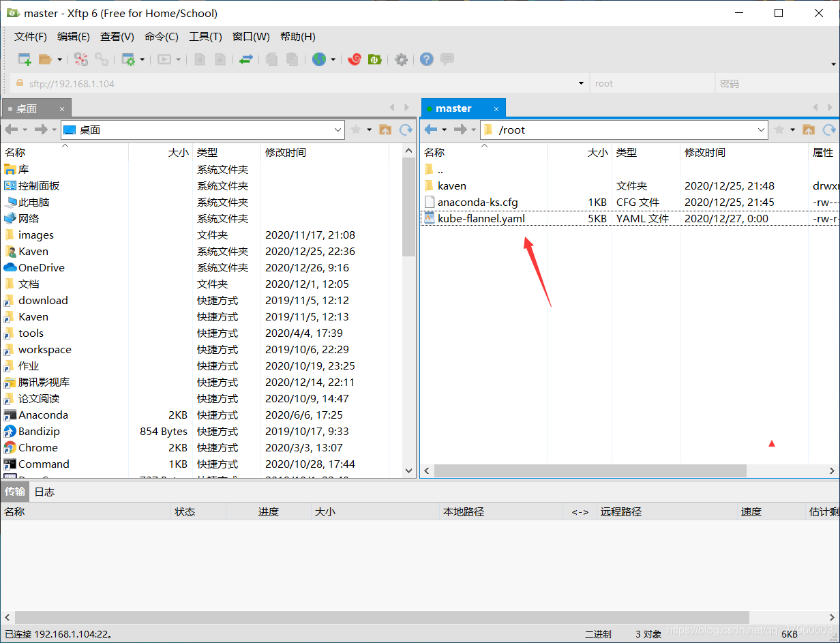This screenshot has height=643, width=840.
Task: Open Help with the blue question mark icon
Action: (427, 59)
